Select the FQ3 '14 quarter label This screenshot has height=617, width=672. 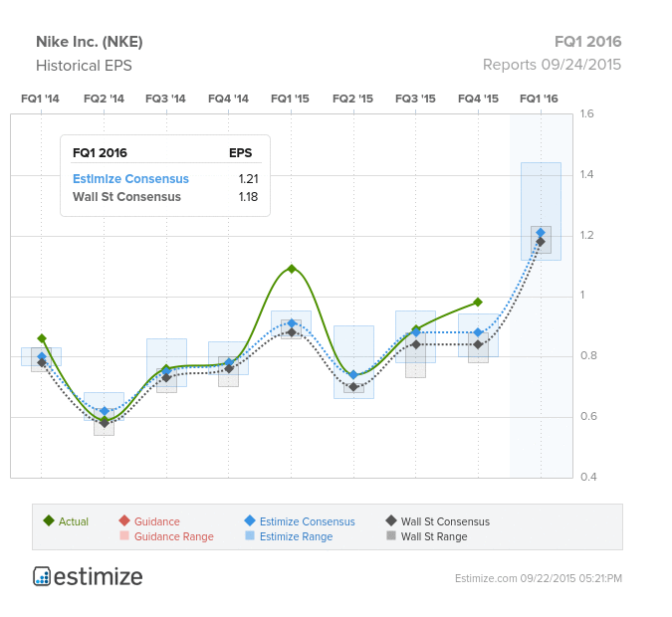click(x=165, y=99)
